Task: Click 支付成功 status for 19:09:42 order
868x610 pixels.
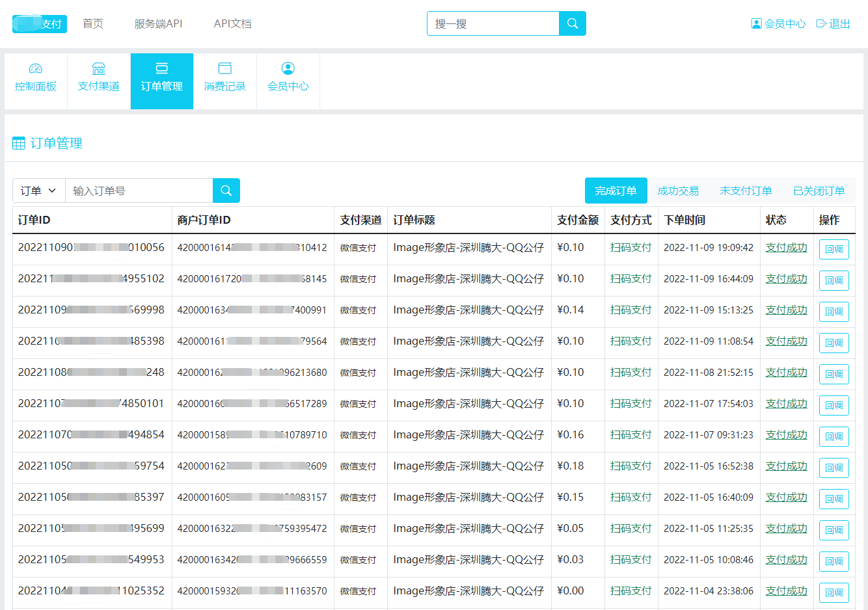Action: [786, 247]
